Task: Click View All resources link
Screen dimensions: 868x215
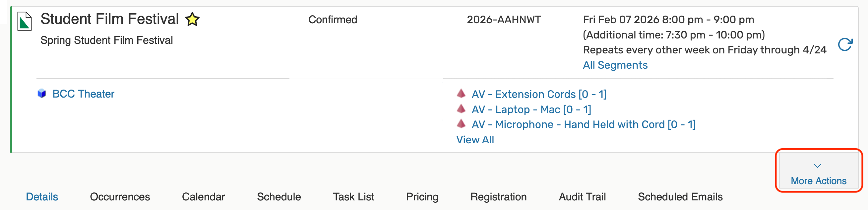Action: tap(475, 139)
